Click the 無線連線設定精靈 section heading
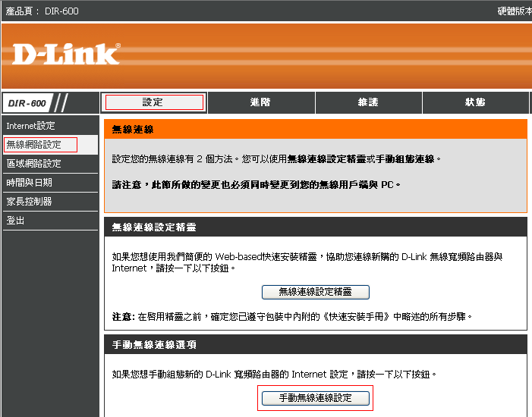This screenshot has width=532, height=417. pyautogui.click(x=154, y=227)
